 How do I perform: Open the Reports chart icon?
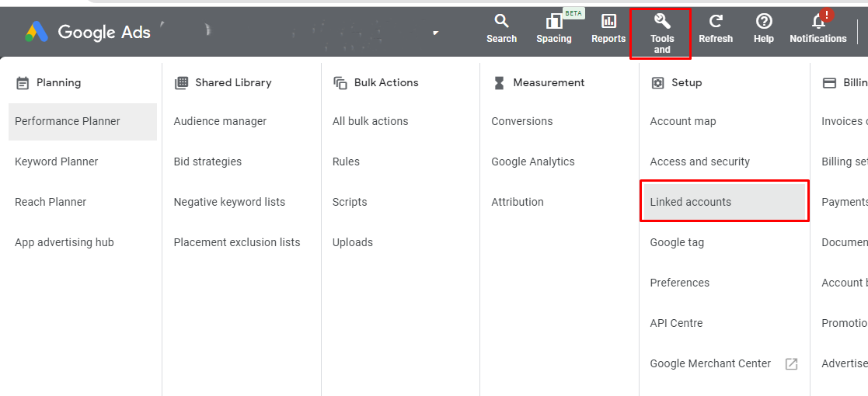click(x=608, y=22)
